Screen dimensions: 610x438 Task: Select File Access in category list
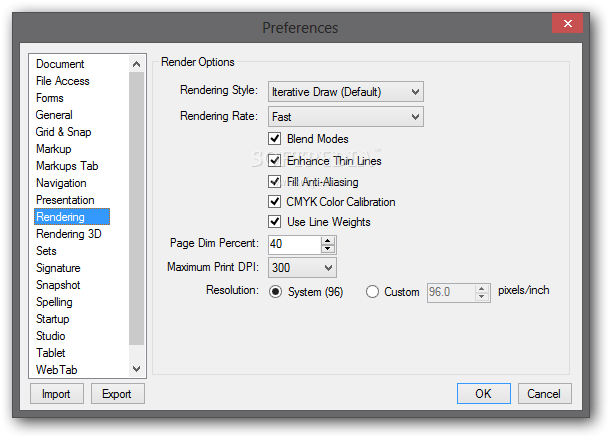[63, 81]
